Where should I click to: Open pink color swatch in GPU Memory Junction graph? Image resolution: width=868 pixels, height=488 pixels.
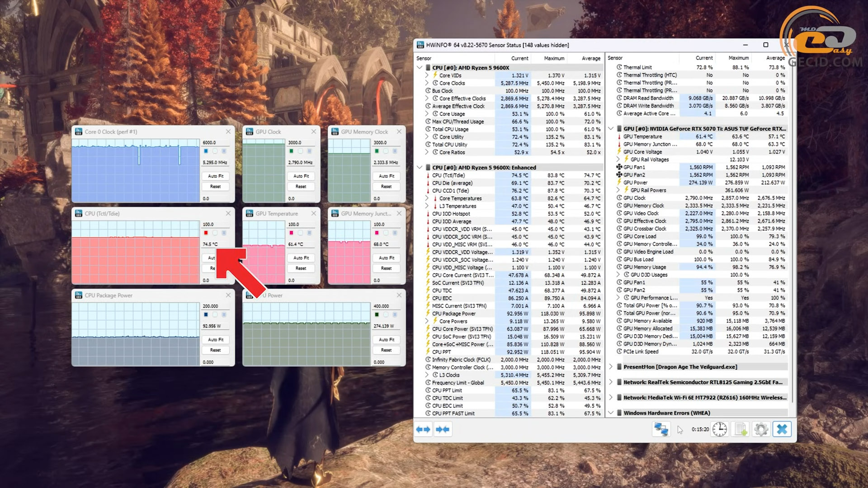click(x=377, y=233)
